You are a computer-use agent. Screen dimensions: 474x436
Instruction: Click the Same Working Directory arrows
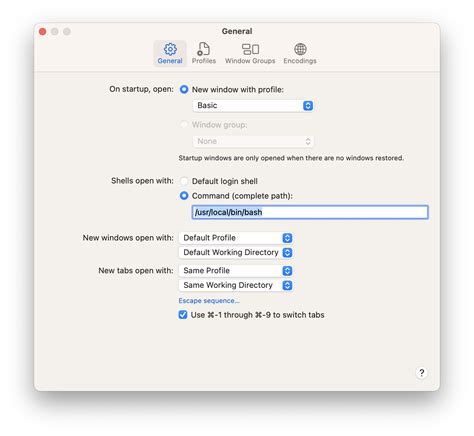[287, 285]
